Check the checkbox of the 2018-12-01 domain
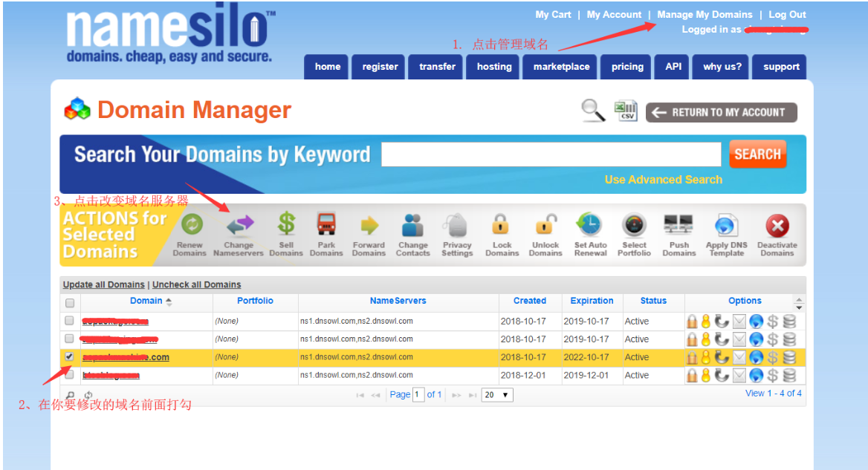Viewport: 868px width, 470px height. (69, 375)
